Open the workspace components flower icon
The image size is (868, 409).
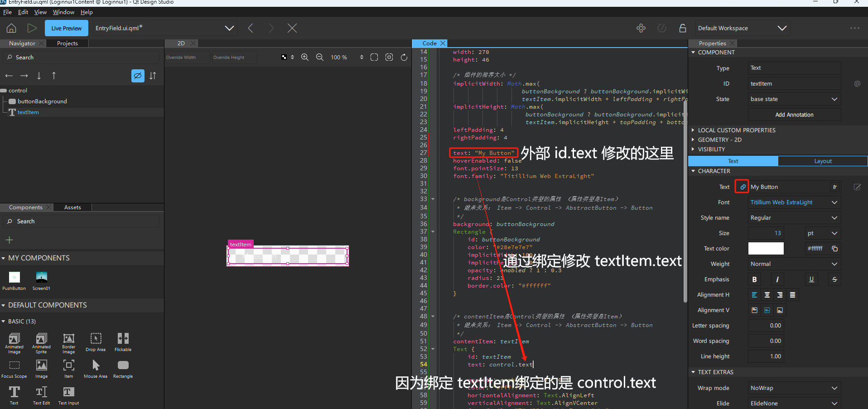641,28
